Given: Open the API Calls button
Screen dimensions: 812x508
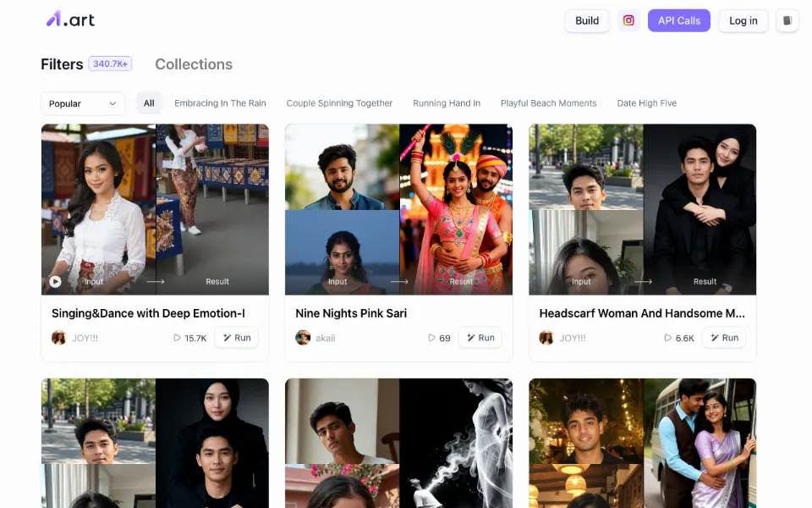Looking at the screenshot, I should [x=679, y=20].
